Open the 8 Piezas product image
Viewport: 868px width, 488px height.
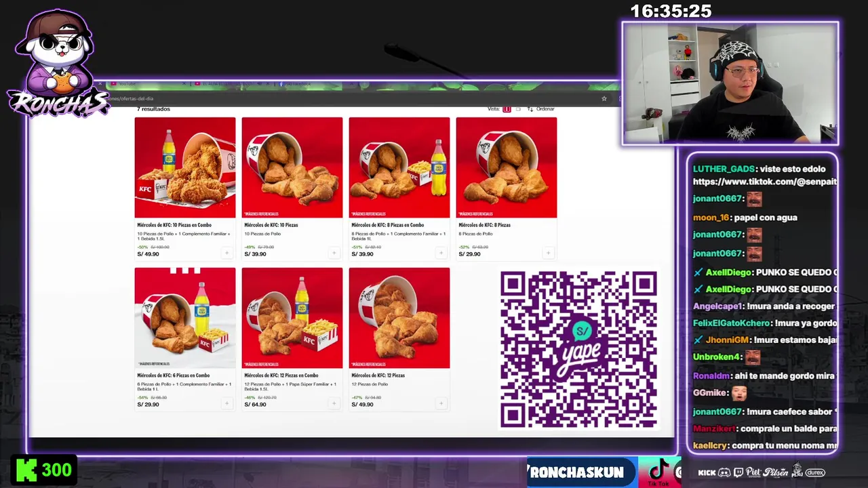coord(507,167)
